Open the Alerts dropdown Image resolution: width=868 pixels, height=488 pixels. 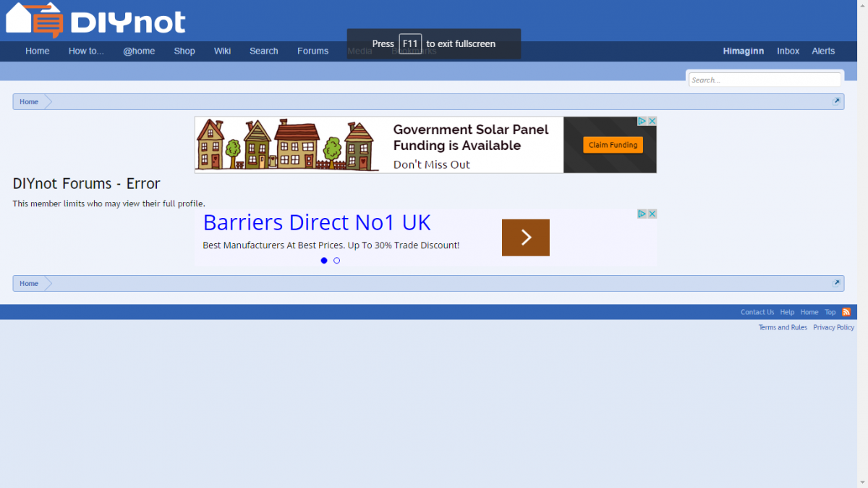[x=823, y=51]
